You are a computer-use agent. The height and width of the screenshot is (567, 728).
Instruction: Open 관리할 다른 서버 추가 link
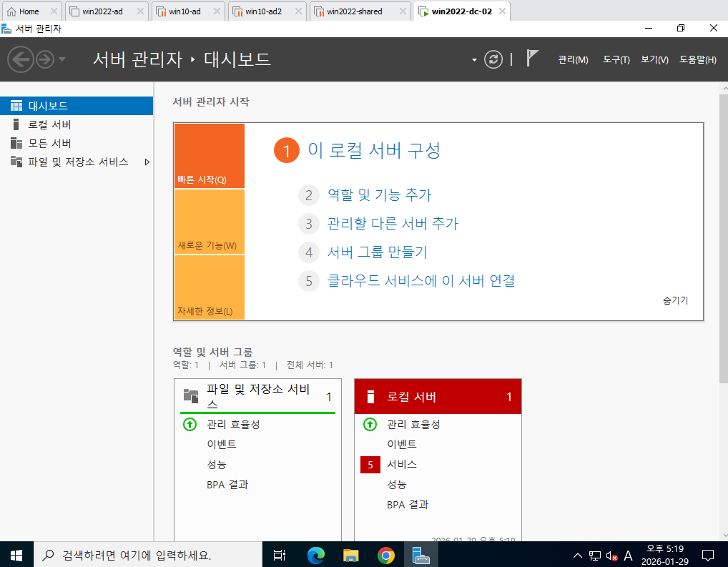pos(393,224)
